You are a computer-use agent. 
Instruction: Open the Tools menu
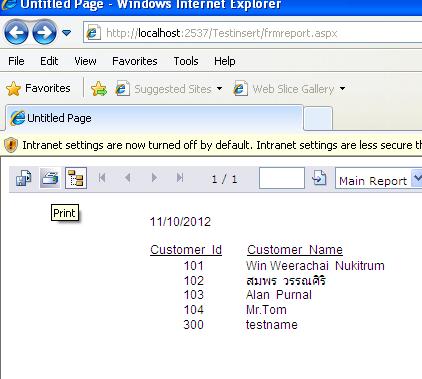tap(186, 61)
